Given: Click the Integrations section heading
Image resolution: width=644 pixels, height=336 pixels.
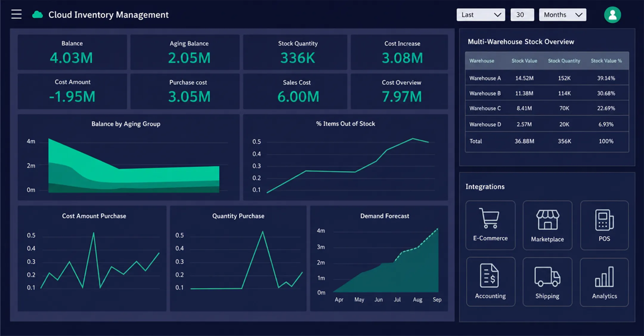Looking at the screenshot, I should [x=485, y=187].
